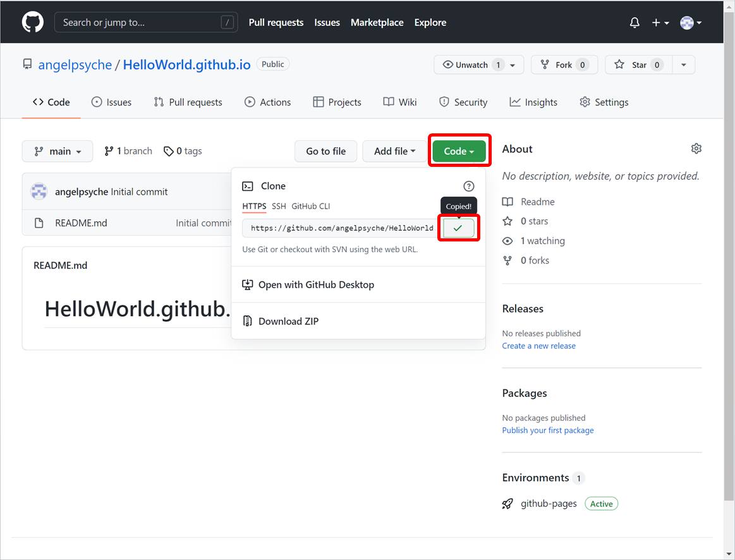735x560 pixels.
Task: Toggle the green Code dropdown button
Action: 459,151
